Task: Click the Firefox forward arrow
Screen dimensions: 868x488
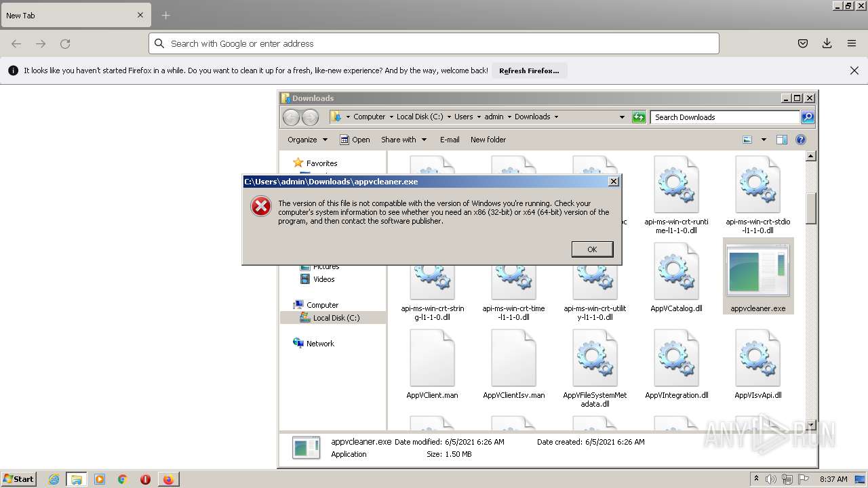Action: tap(41, 43)
